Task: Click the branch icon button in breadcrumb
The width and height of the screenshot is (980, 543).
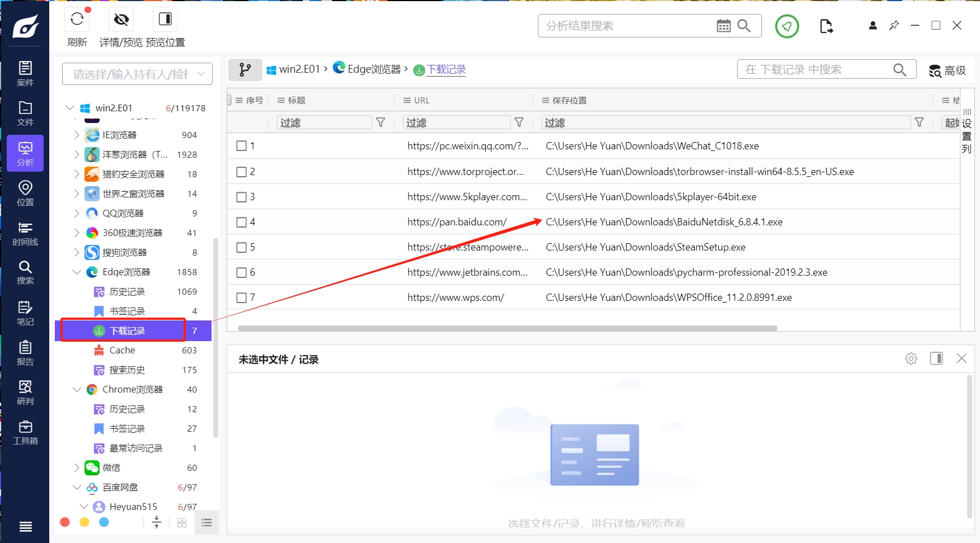Action: (245, 69)
